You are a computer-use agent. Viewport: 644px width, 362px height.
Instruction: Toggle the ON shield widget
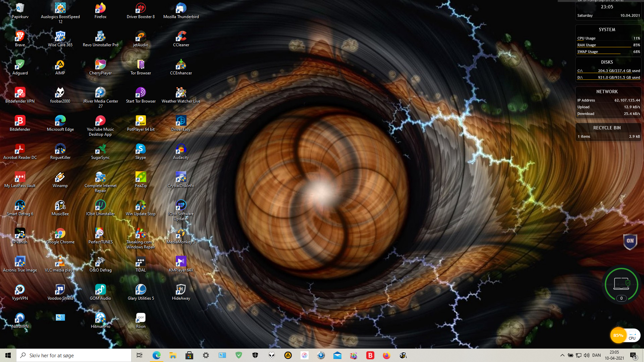630,241
